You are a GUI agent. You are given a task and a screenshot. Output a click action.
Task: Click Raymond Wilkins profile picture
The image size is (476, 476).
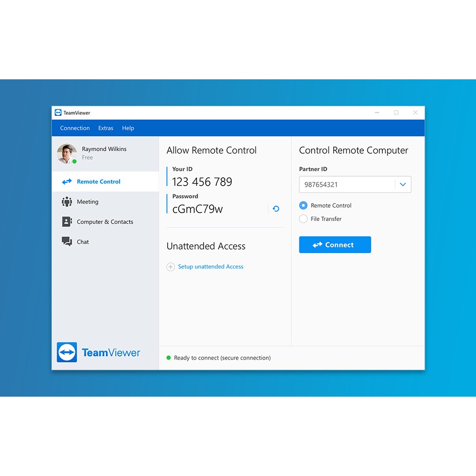67,153
